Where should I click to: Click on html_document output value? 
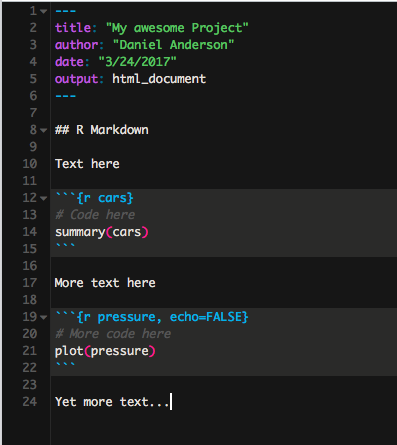159,79
